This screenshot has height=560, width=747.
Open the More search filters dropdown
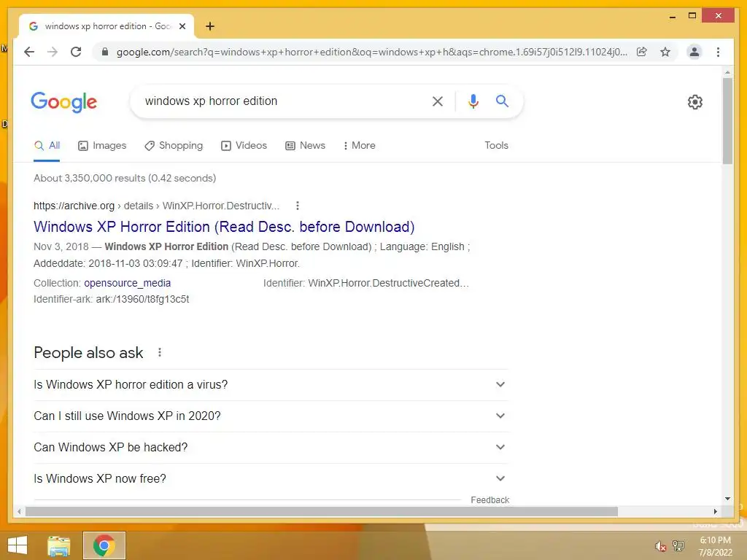[x=359, y=146]
